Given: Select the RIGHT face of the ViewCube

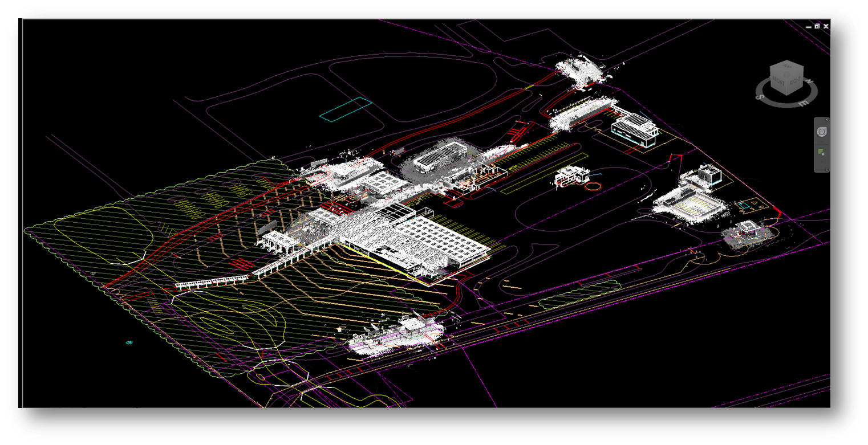Looking at the screenshot, I should click(x=795, y=81).
